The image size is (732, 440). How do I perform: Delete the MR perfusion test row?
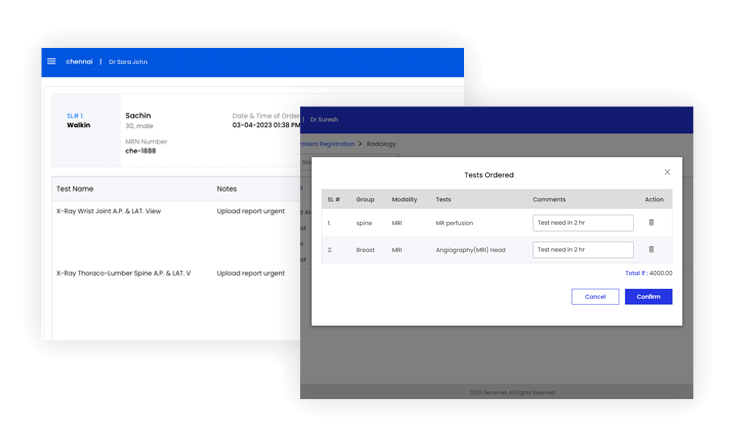(651, 223)
